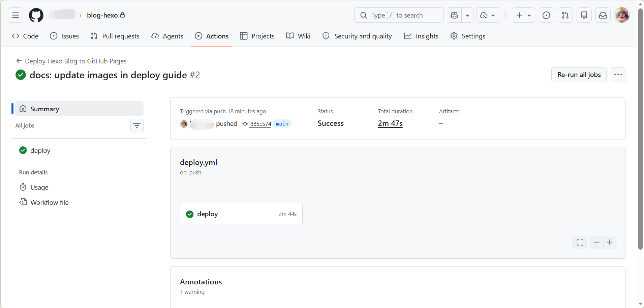644x308 pixels.
Task: Zoom in workflow graph with plus
Action: point(610,242)
